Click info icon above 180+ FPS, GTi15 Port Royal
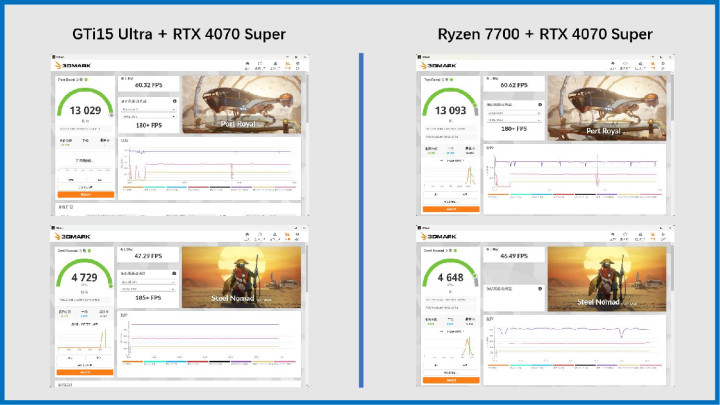 (174, 101)
